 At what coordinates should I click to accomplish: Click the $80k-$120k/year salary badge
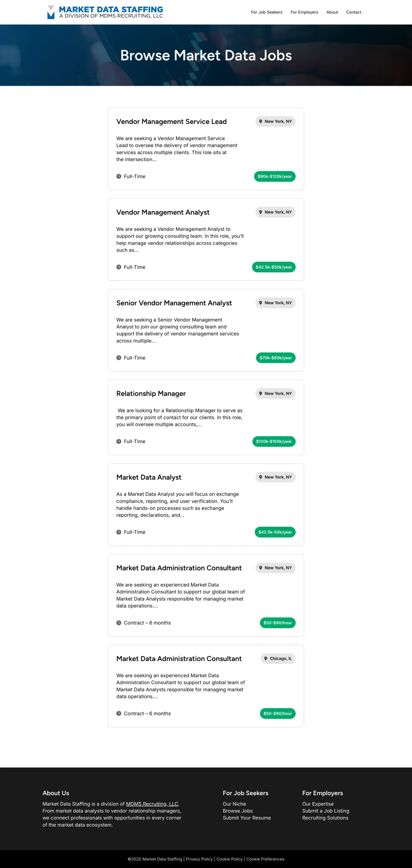tap(275, 177)
